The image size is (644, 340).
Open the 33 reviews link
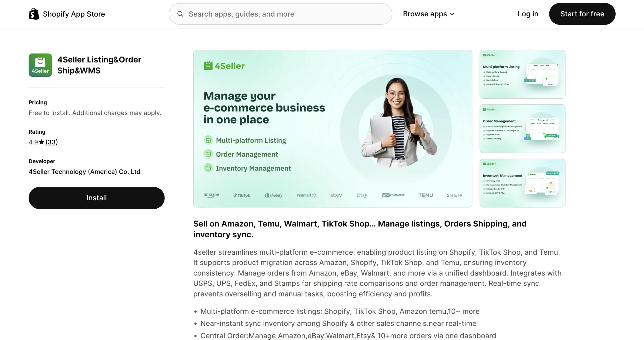click(52, 142)
